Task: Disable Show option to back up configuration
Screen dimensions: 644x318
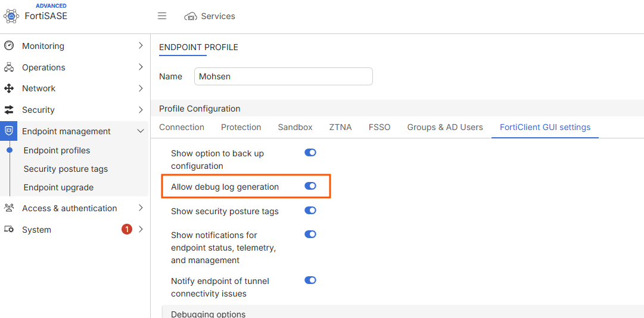Action: click(x=310, y=153)
